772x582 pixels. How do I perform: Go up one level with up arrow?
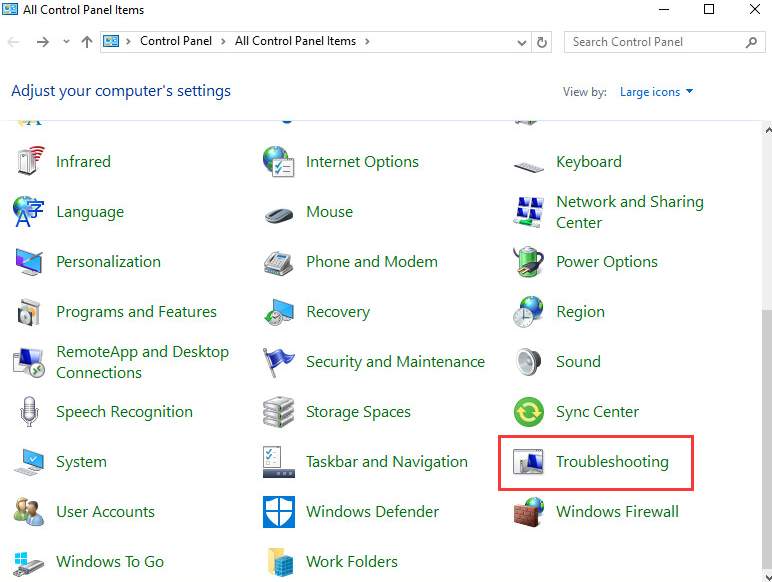(x=87, y=42)
